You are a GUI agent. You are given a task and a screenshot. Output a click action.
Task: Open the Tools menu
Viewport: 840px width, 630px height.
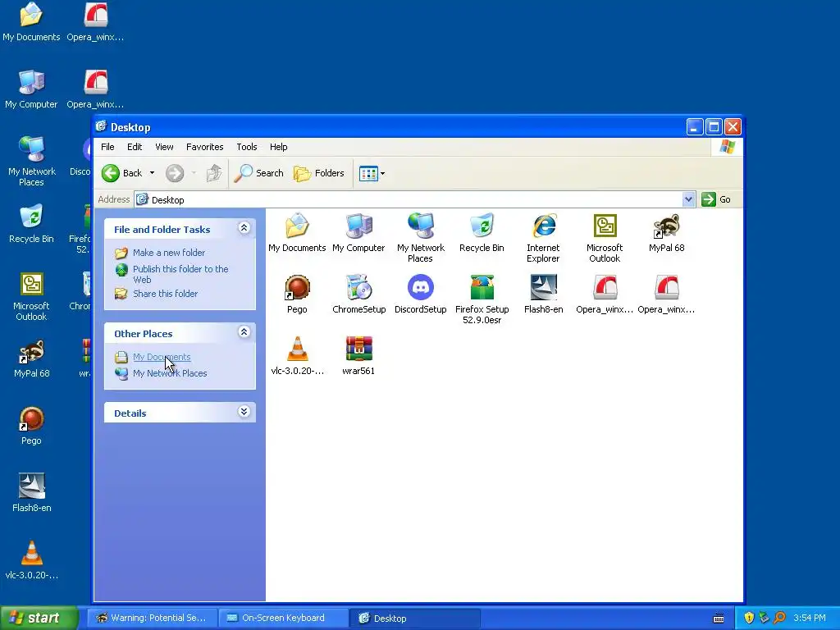pos(247,147)
